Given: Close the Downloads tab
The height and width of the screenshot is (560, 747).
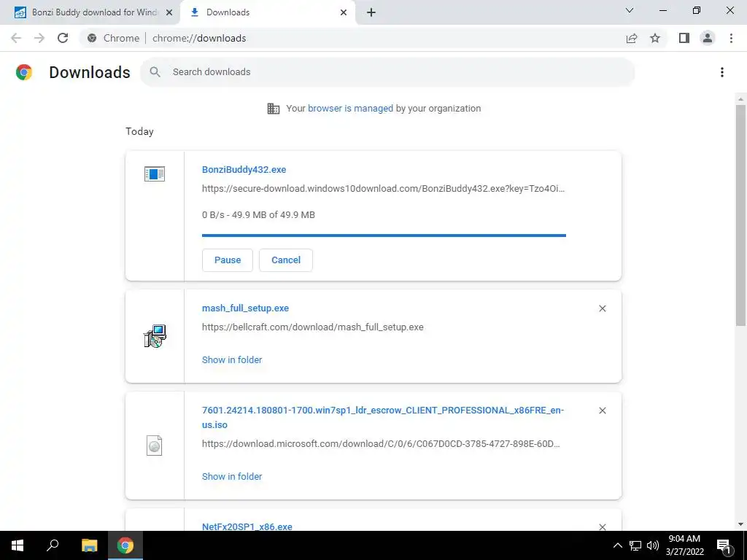Looking at the screenshot, I should click(344, 12).
